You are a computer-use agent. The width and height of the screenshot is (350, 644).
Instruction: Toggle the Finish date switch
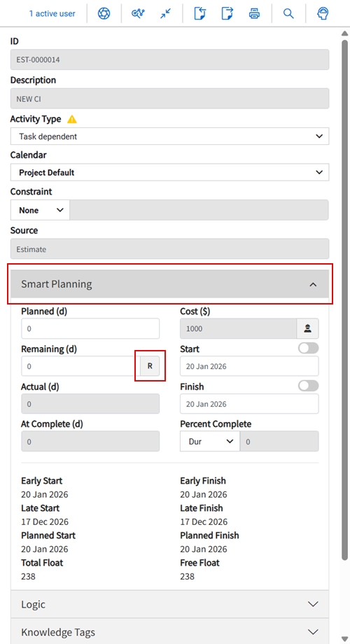(309, 386)
